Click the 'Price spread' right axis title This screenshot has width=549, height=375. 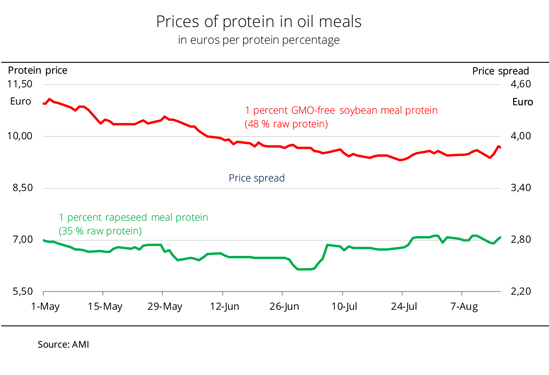500,71
